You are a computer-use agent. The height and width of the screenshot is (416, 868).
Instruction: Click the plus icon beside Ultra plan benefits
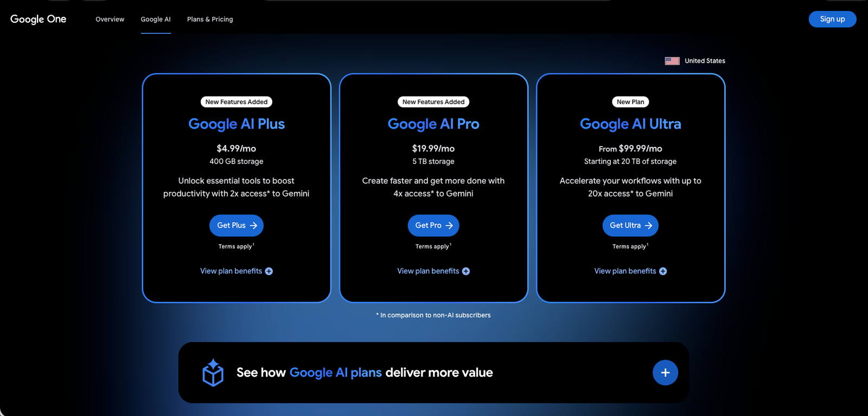[663, 272]
